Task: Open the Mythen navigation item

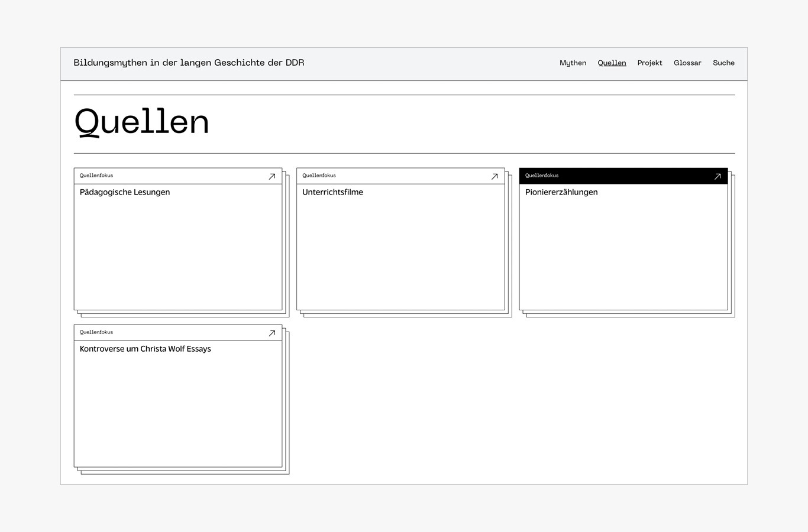Action: pyautogui.click(x=573, y=63)
